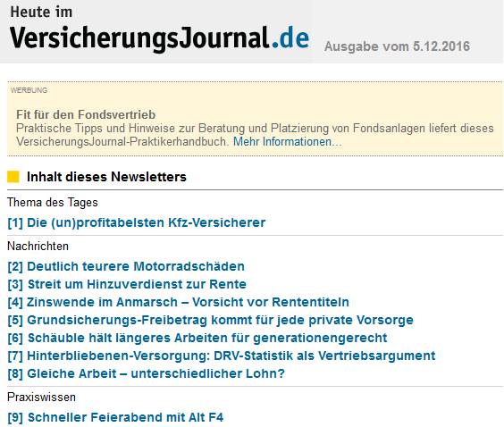
Task: Click the Praxiswissen section label
Action: pyautogui.click(x=41, y=398)
